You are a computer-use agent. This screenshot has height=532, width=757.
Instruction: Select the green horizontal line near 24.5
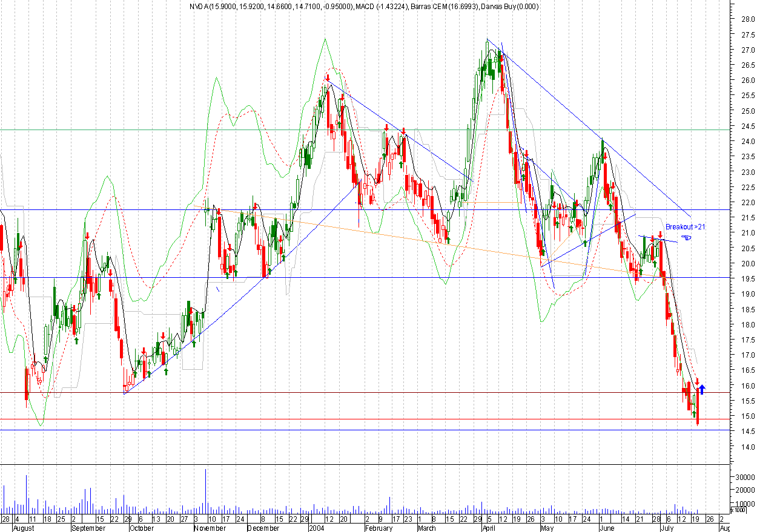click(363, 130)
